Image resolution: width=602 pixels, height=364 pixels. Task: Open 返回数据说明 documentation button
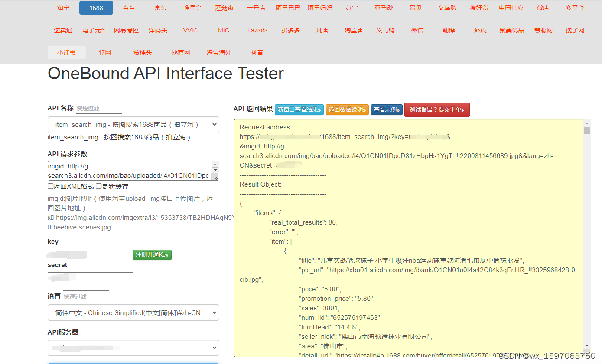[x=347, y=110]
